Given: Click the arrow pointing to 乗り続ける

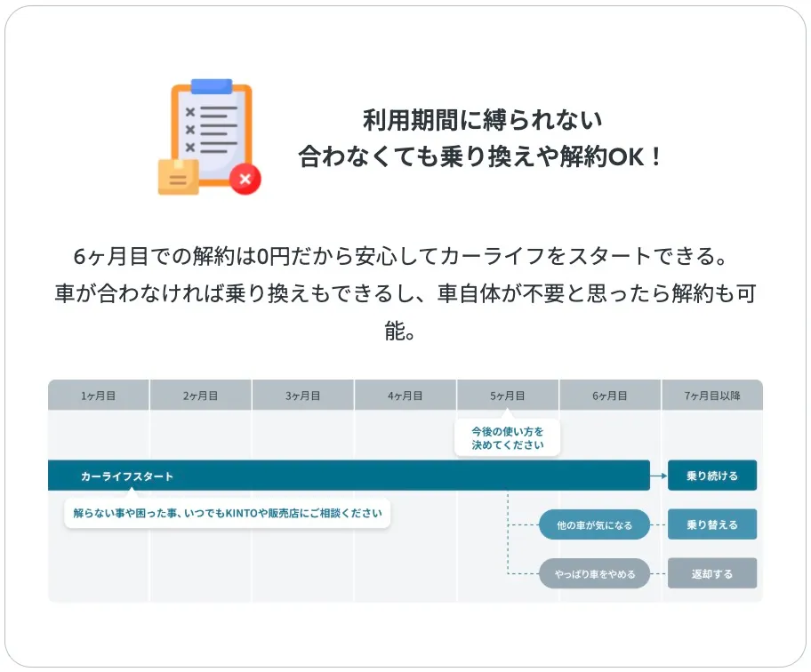Looking at the screenshot, I should [658, 476].
